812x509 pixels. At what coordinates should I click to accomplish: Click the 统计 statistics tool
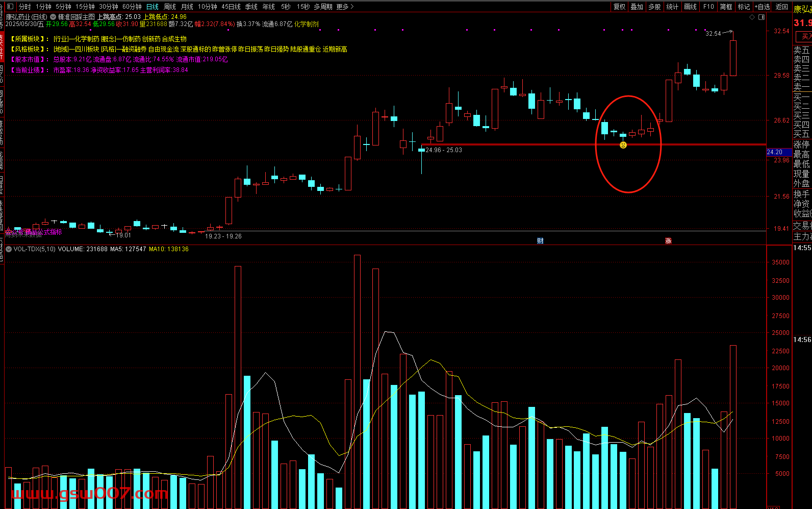point(672,7)
